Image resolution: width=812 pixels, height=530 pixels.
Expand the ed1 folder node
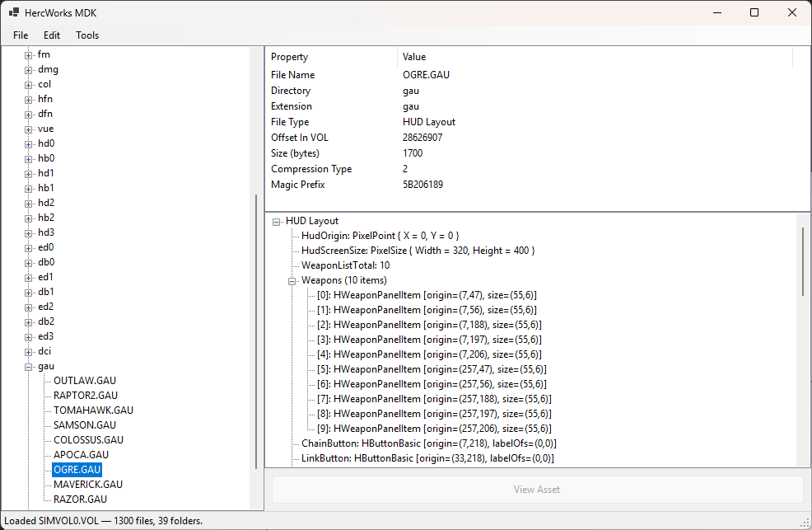coord(29,278)
